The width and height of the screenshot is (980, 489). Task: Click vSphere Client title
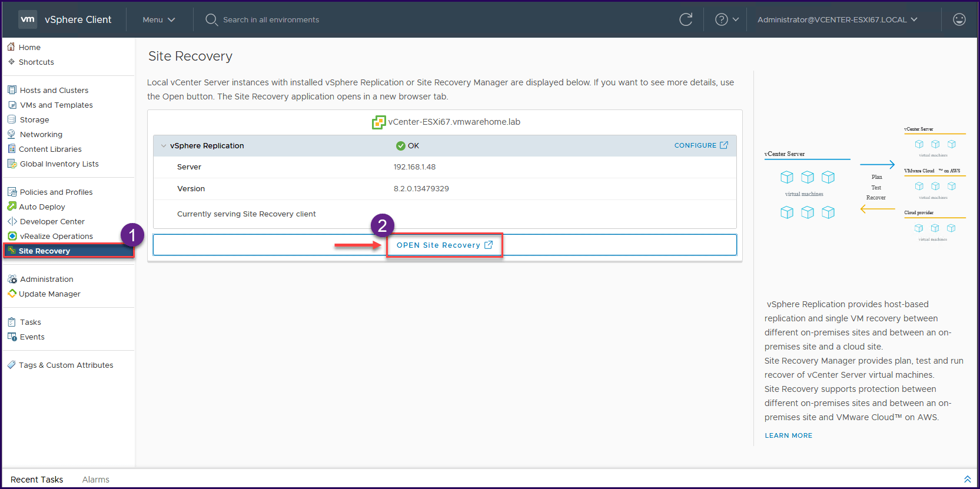(78, 19)
